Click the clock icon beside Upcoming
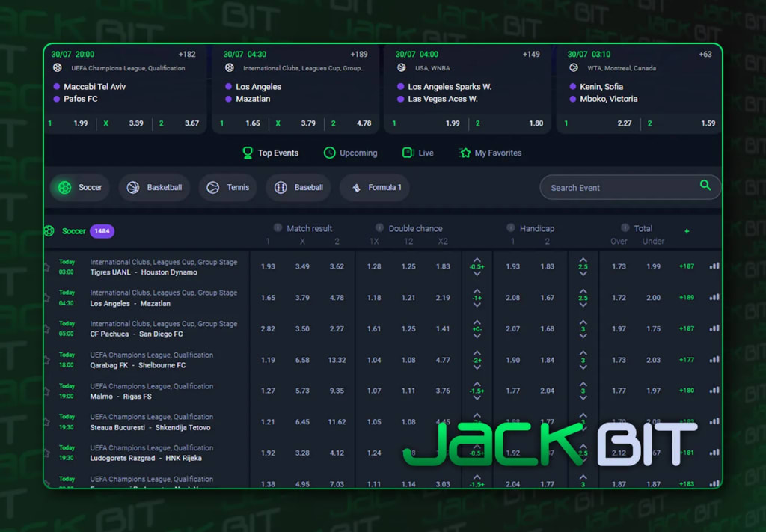This screenshot has height=532, width=766. 329,153
